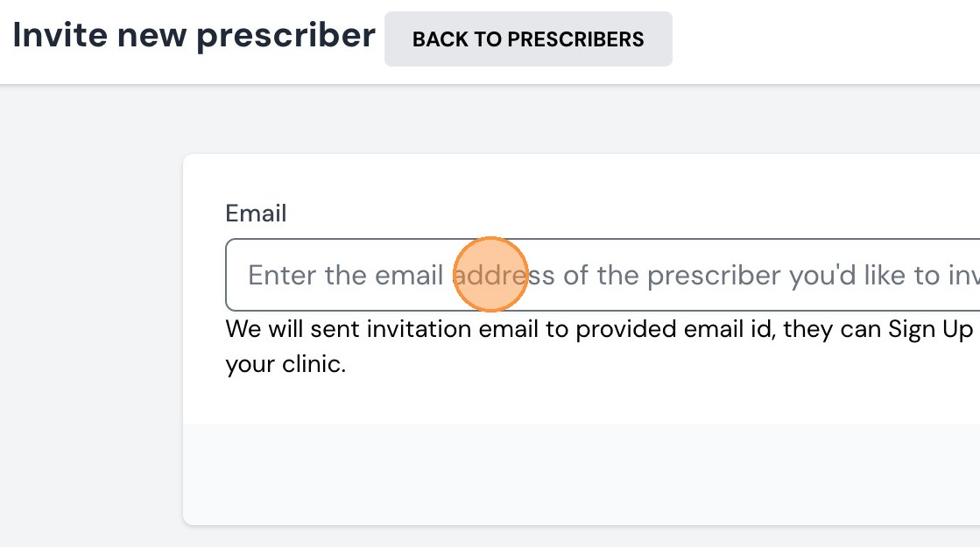Click the gray footer of the form card
This screenshot has width=980, height=547.
[578, 473]
